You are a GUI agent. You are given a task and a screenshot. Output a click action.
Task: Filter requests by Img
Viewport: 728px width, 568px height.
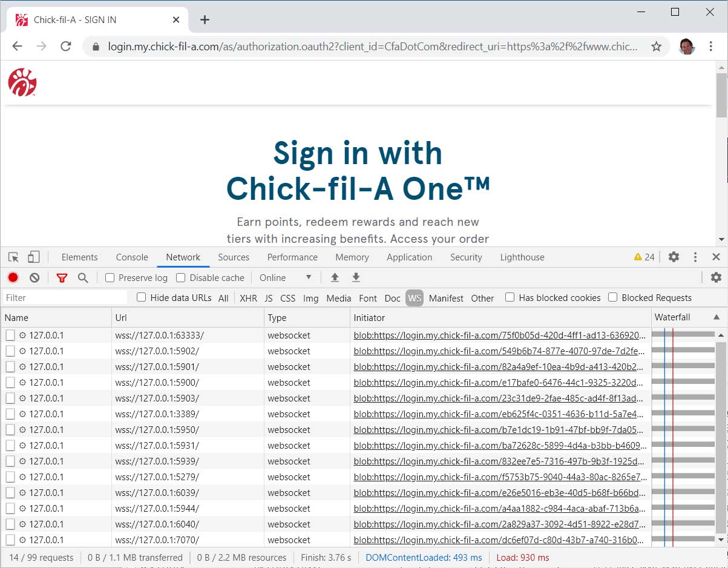(311, 298)
